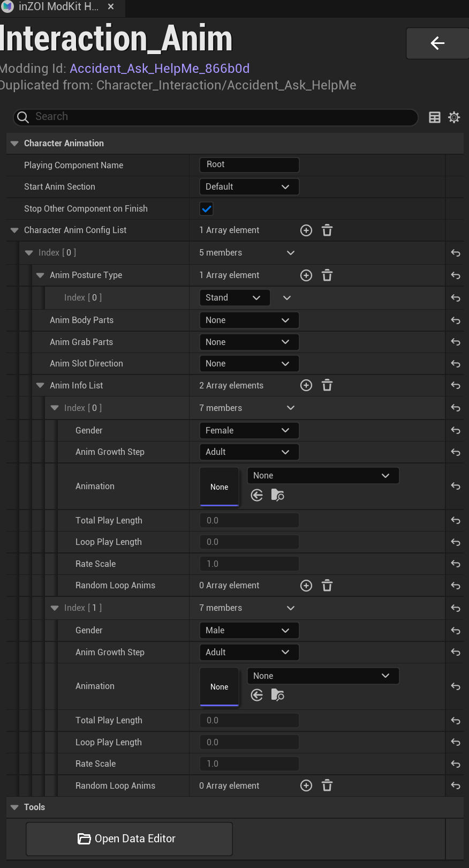Edit Male entry Total Play Length
Image resolution: width=469 pixels, height=868 pixels.
(249, 720)
